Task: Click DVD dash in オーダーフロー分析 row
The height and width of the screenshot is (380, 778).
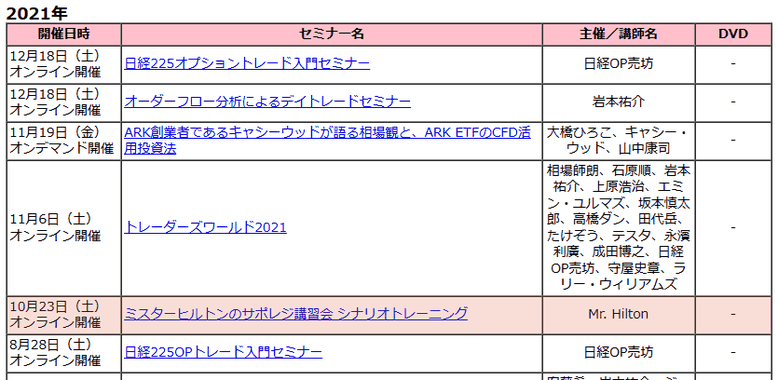Action: [733, 102]
